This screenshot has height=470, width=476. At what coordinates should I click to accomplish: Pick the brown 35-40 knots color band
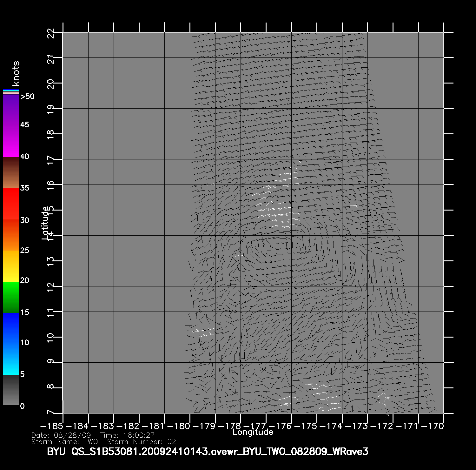11,173
